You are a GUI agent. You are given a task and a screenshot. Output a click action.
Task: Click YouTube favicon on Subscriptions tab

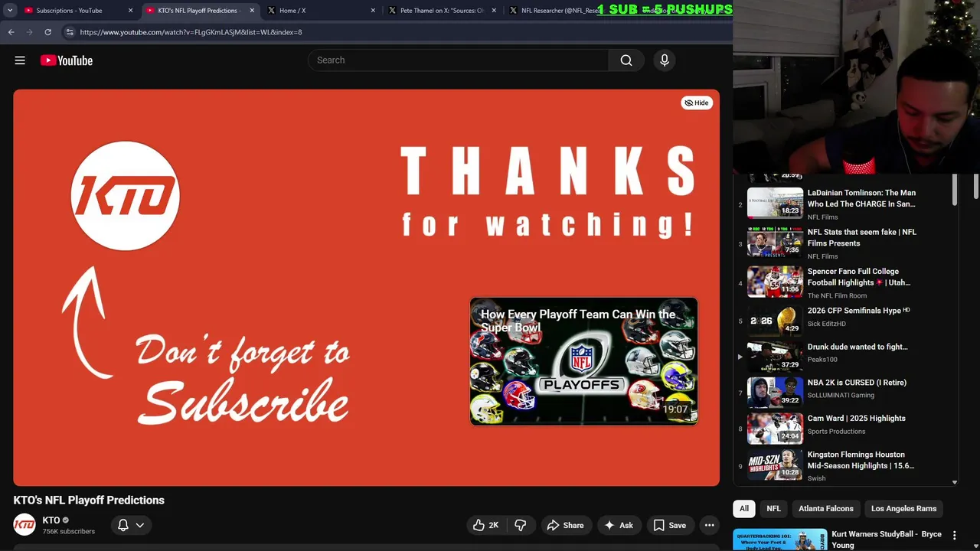[x=29, y=11]
